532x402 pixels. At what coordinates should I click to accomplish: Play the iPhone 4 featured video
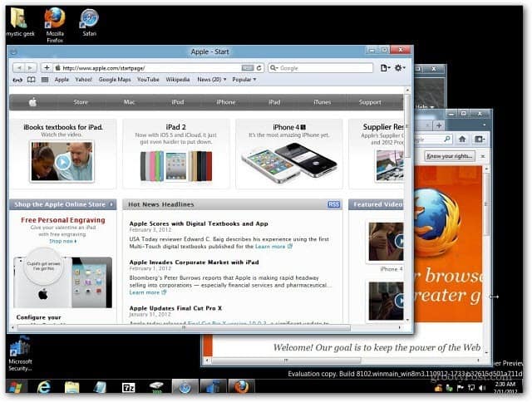pos(386,242)
